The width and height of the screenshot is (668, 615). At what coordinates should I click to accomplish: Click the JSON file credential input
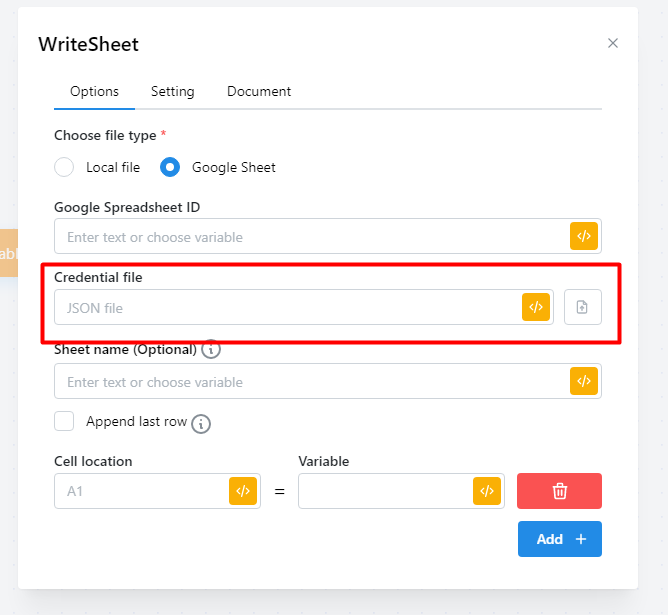tap(285, 308)
